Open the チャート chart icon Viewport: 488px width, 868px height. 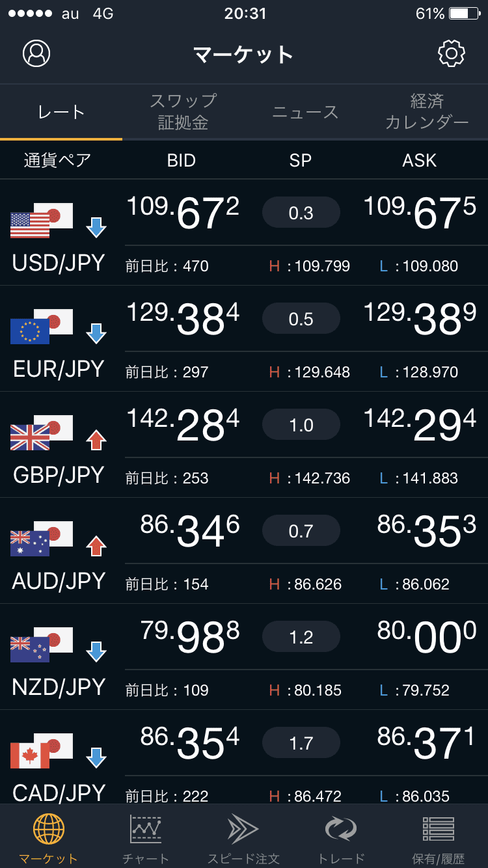pyautogui.click(x=146, y=830)
